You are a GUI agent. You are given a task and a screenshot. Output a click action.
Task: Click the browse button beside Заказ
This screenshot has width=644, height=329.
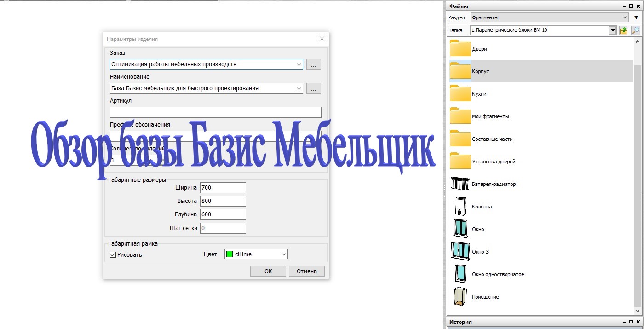click(x=314, y=65)
